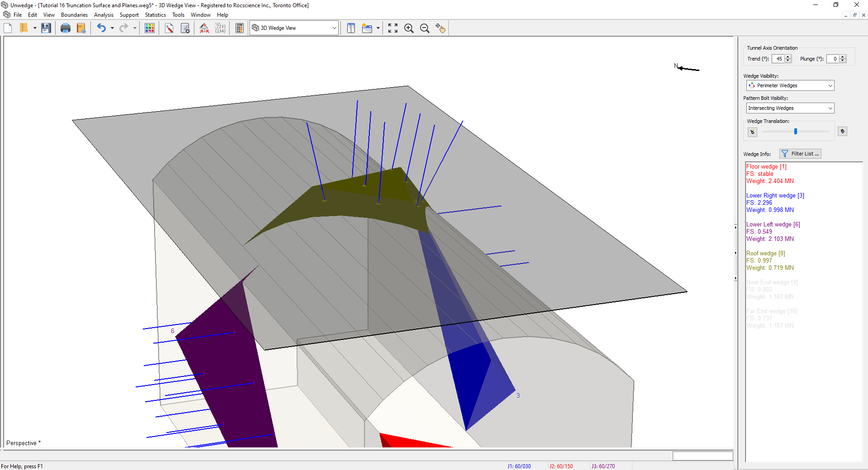Restore the inner document window
The width and height of the screenshot is (868, 470).
click(x=854, y=15)
